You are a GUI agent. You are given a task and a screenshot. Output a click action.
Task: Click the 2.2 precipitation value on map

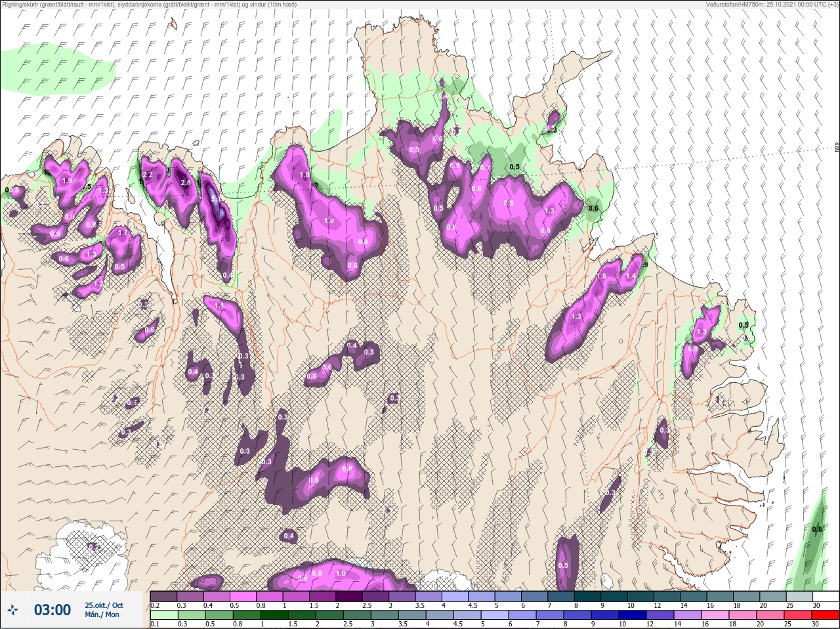[x=148, y=175]
